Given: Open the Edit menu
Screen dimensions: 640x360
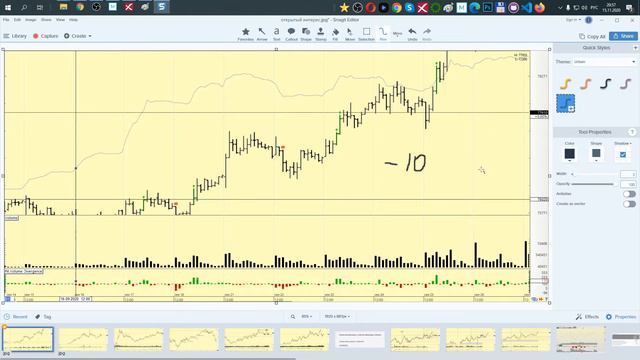Looking at the screenshot, I should click(x=17, y=20).
